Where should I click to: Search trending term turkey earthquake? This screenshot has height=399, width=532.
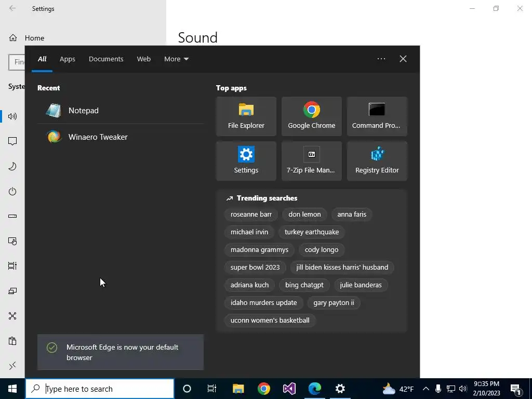(312, 232)
